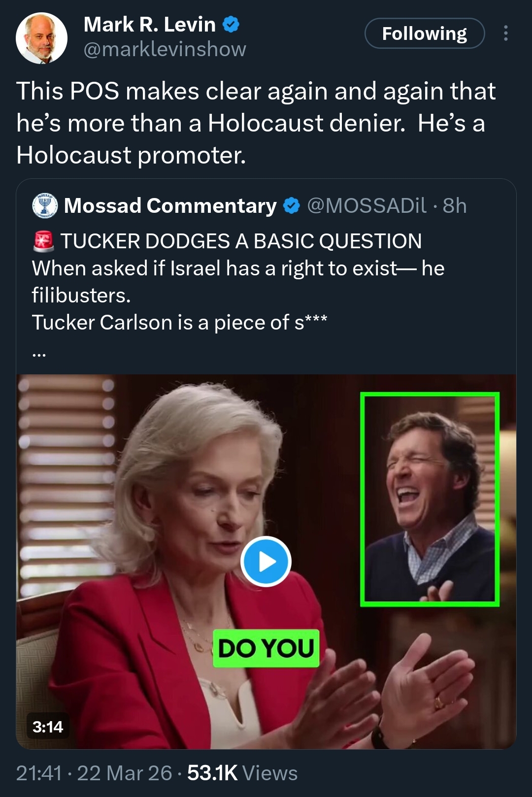This screenshot has width=532, height=797.
Task: Tap the @MOSSADil handle
Action: 366,205
